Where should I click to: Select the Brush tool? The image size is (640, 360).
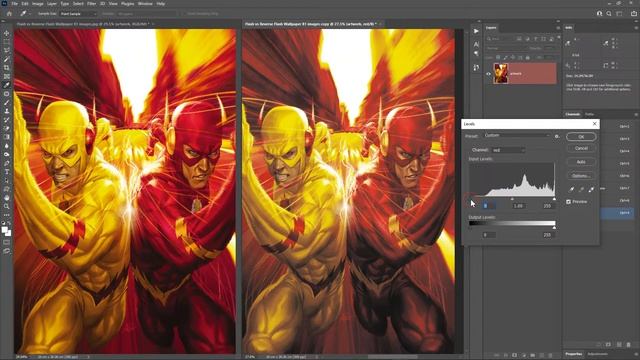click(6, 102)
